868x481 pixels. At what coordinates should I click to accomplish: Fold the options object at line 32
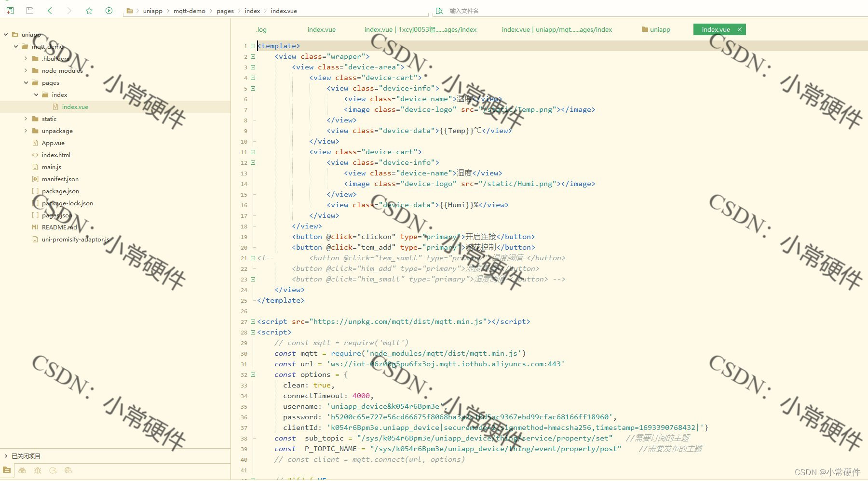pos(253,374)
